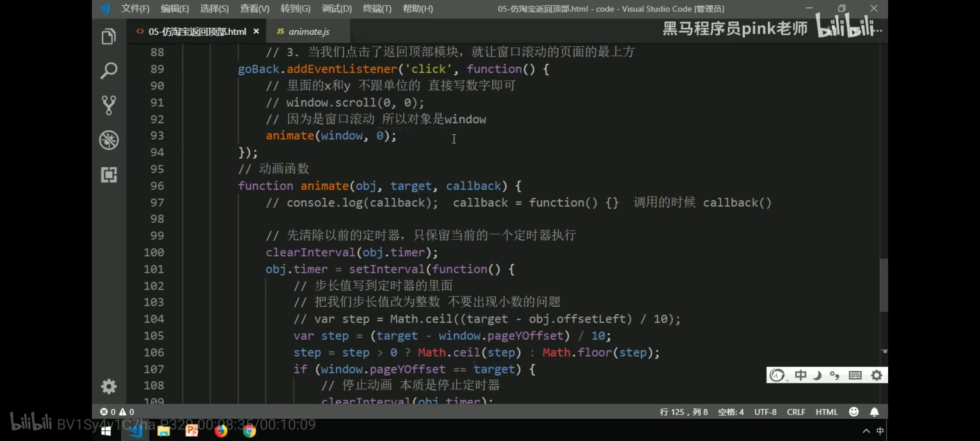Image resolution: width=980 pixels, height=441 pixels.
Task: Open the Search magnifier in activity bar
Action: (109, 71)
